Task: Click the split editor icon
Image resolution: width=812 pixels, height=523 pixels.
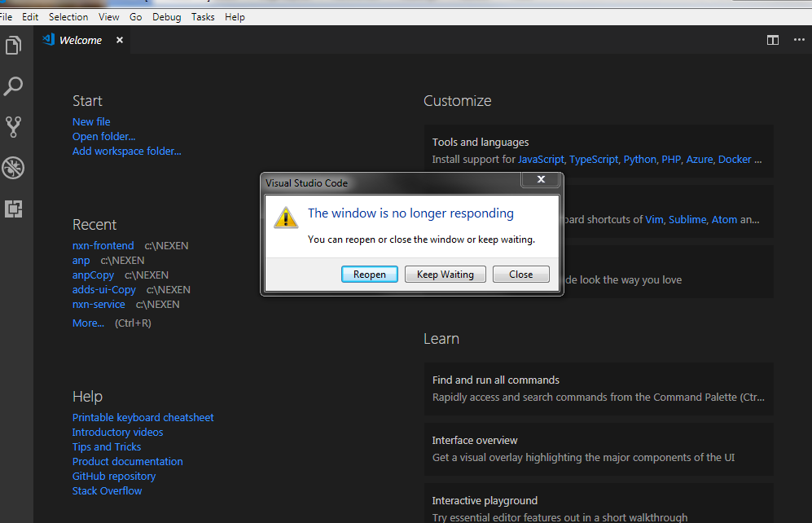Action: tap(773, 40)
